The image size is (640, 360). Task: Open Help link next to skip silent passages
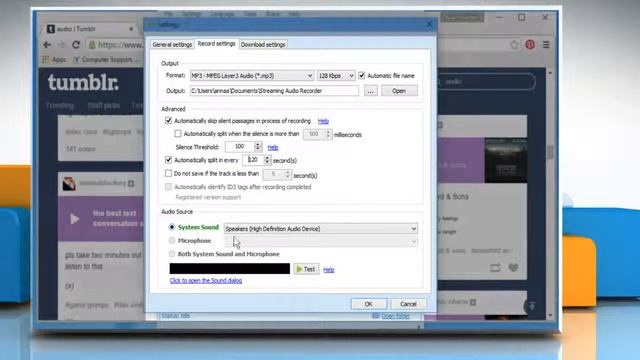(x=323, y=121)
